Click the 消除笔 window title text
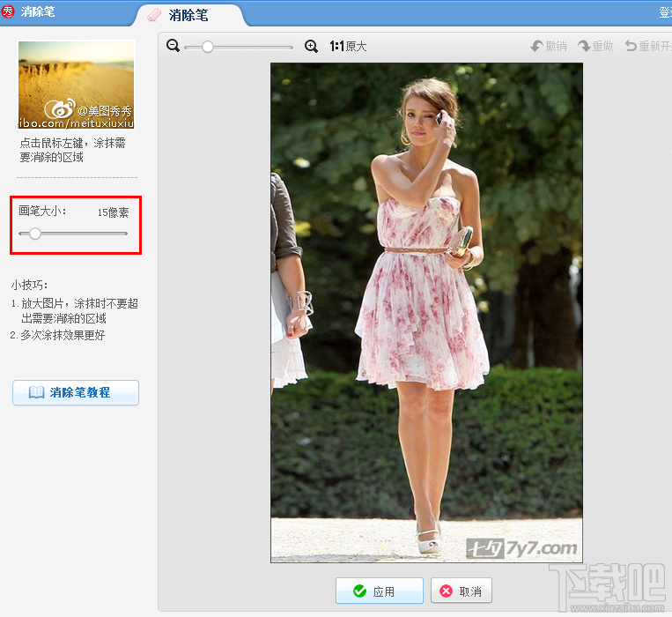The width and height of the screenshot is (672, 617). (x=38, y=11)
